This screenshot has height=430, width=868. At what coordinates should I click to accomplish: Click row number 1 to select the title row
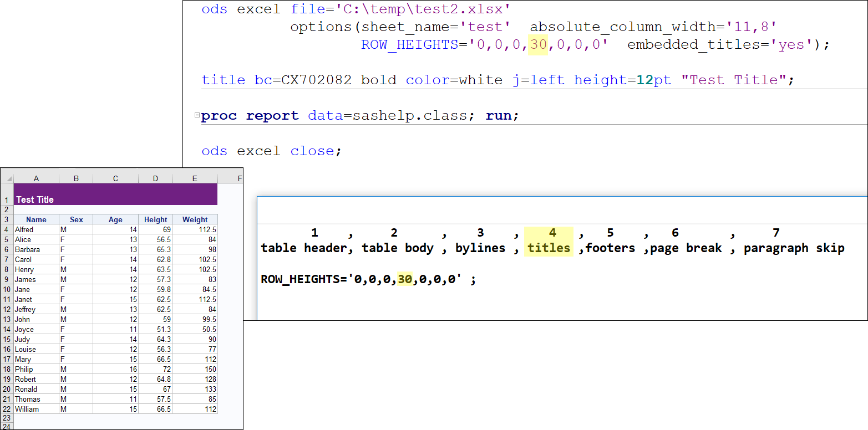coord(6,199)
